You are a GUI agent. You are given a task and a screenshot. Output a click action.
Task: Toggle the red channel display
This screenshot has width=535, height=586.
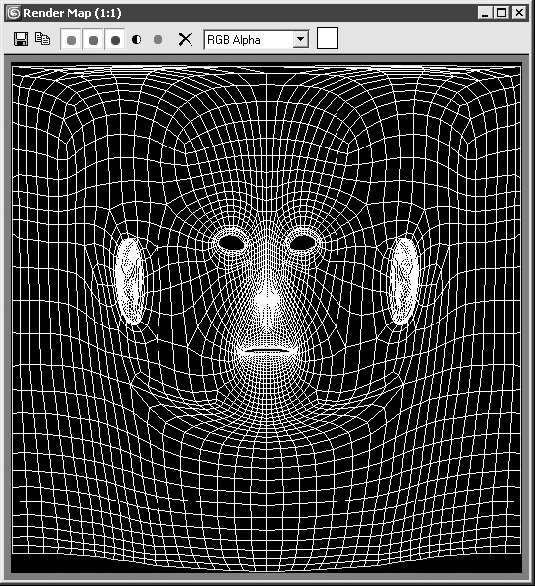pos(71,40)
